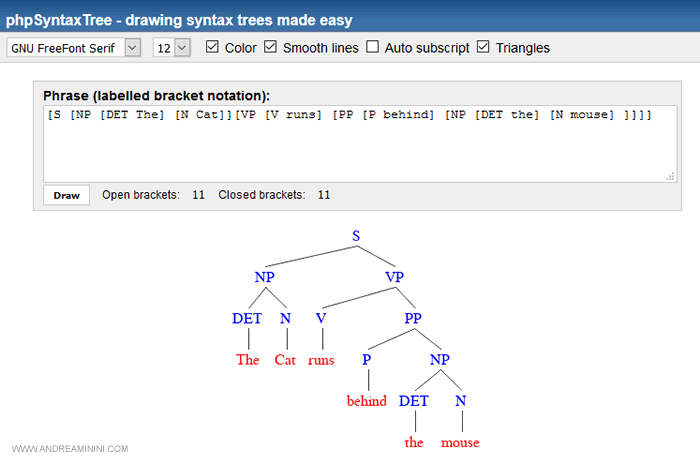Toggle the Color checkbox
Screen dimensions: 700x464
coord(211,47)
